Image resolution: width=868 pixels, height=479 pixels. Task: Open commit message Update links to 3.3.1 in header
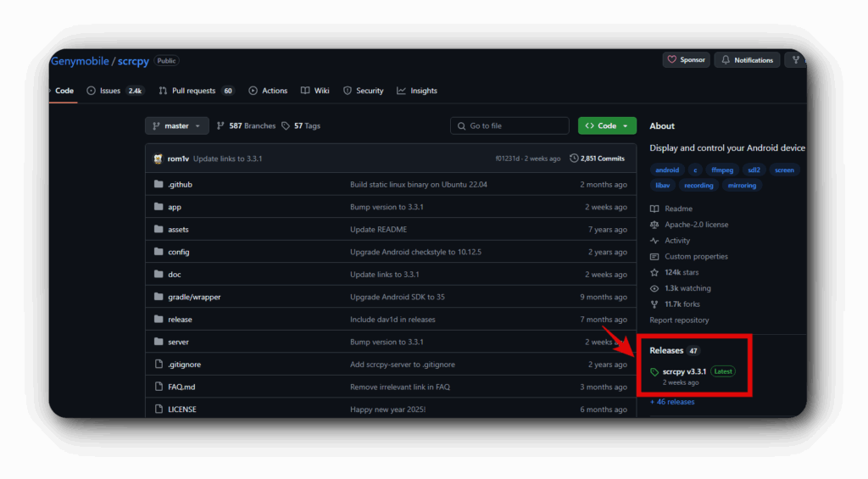tap(227, 159)
